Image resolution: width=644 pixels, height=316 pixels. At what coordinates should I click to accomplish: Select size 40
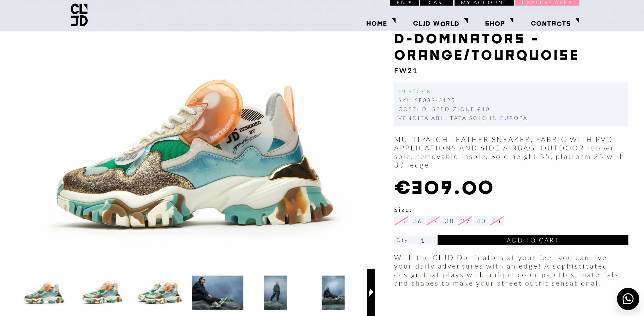point(481,221)
